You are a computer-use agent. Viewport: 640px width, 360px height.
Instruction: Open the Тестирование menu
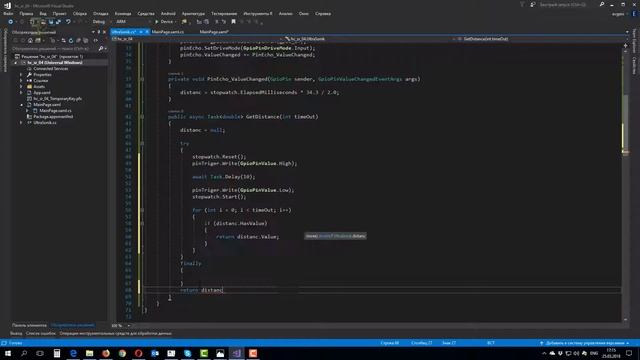tap(224, 13)
